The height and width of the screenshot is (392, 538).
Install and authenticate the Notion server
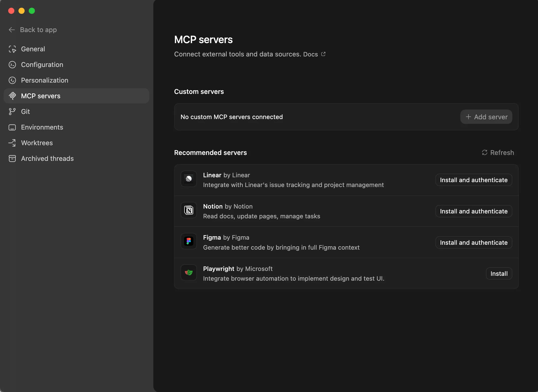[x=473, y=211]
